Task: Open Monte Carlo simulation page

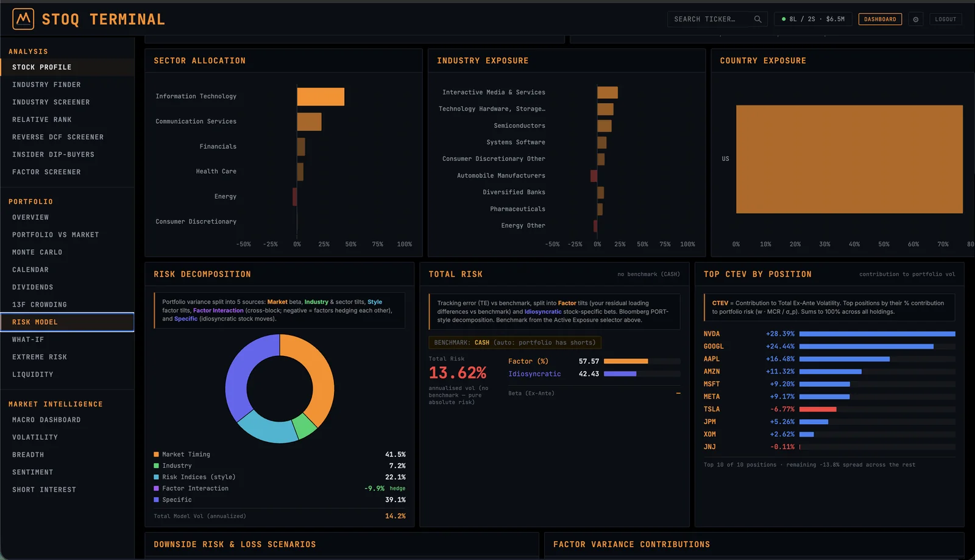Action: (x=67, y=252)
